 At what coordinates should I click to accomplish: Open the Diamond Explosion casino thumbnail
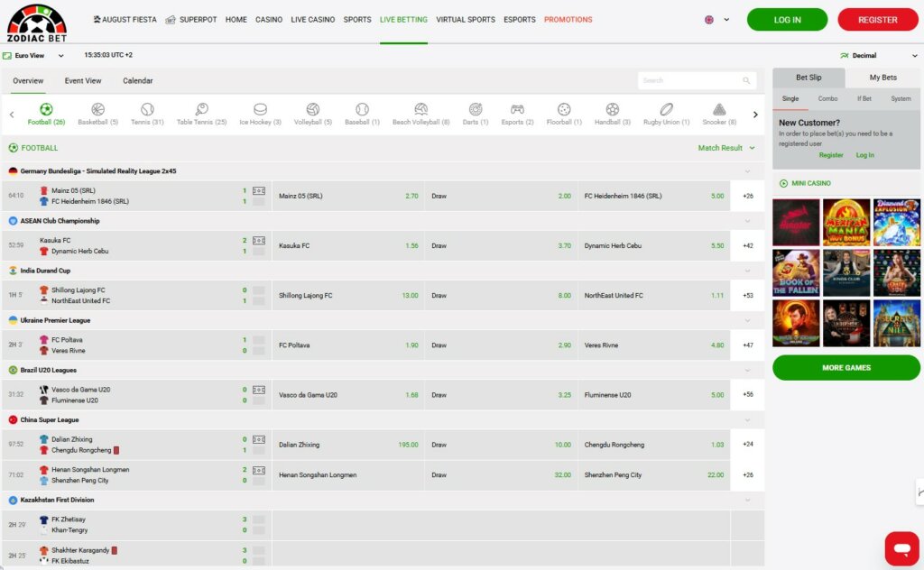(897, 222)
